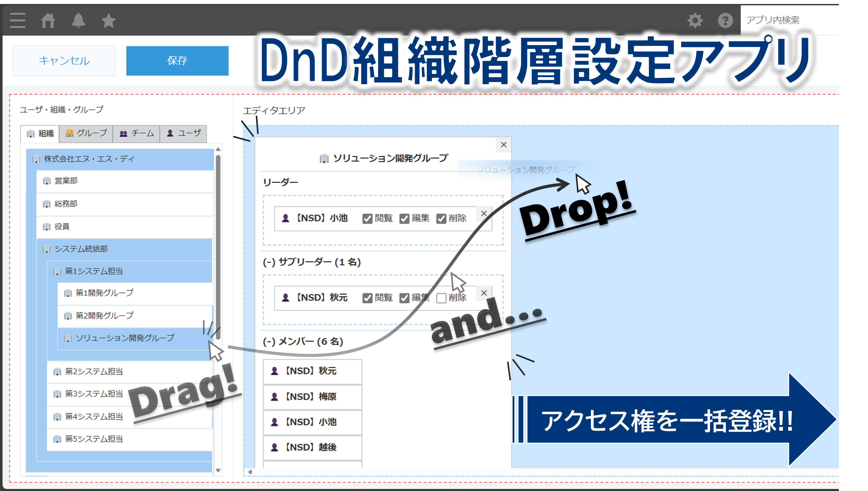Enable 削除 permission for 【NSD】秋元
The height and width of the screenshot is (491, 868).
click(x=441, y=298)
